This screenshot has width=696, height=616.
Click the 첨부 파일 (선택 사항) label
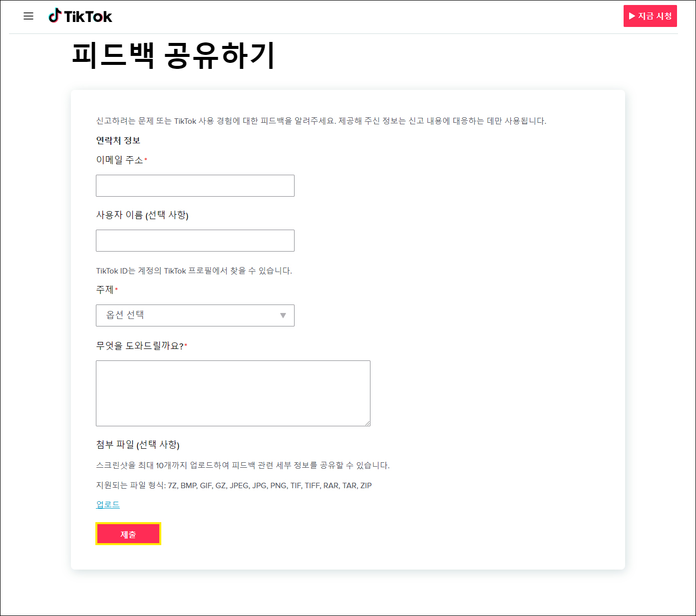click(x=138, y=444)
